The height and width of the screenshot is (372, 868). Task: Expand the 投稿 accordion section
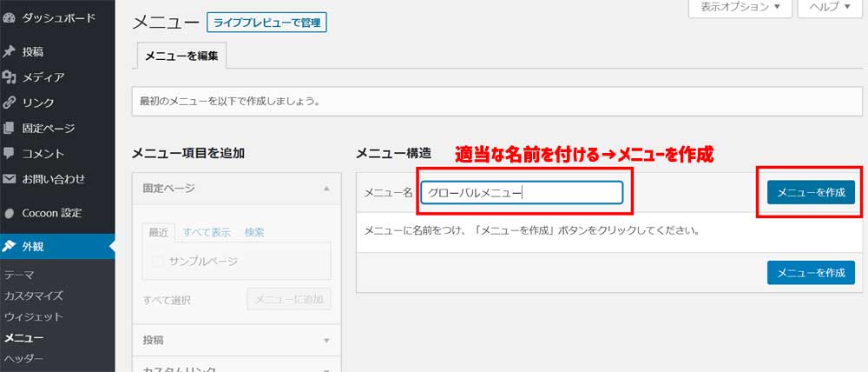[326, 340]
